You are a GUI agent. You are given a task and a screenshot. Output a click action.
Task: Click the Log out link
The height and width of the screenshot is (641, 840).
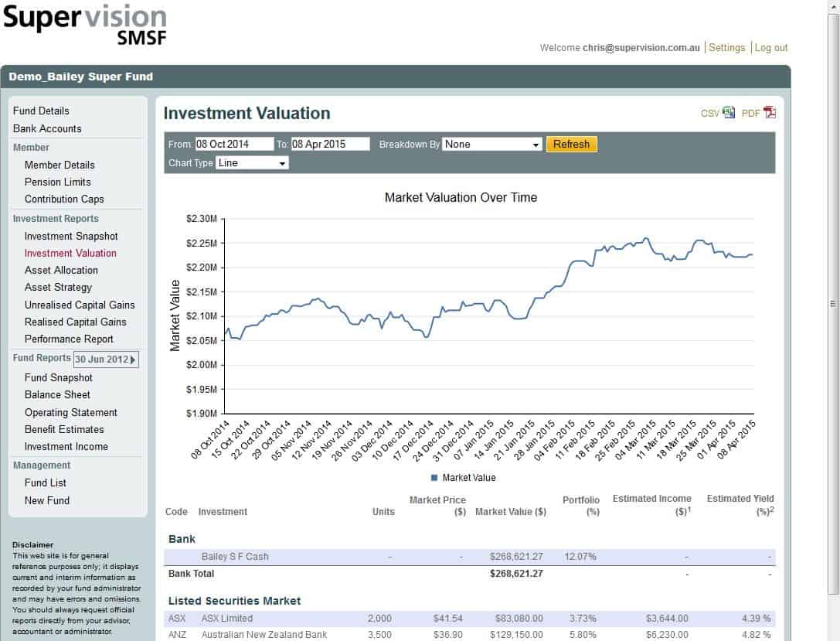[770, 48]
